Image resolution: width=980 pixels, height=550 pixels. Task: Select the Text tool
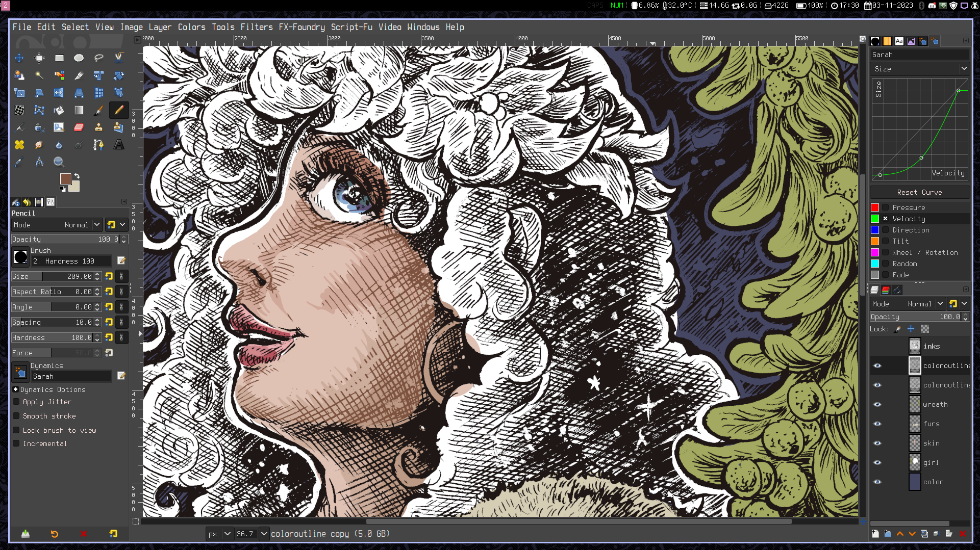tap(118, 145)
